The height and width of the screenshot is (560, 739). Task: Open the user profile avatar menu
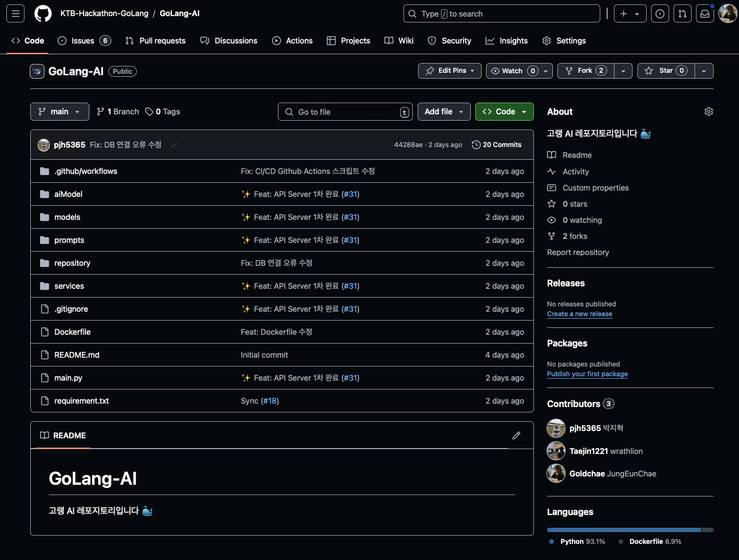click(728, 14)
